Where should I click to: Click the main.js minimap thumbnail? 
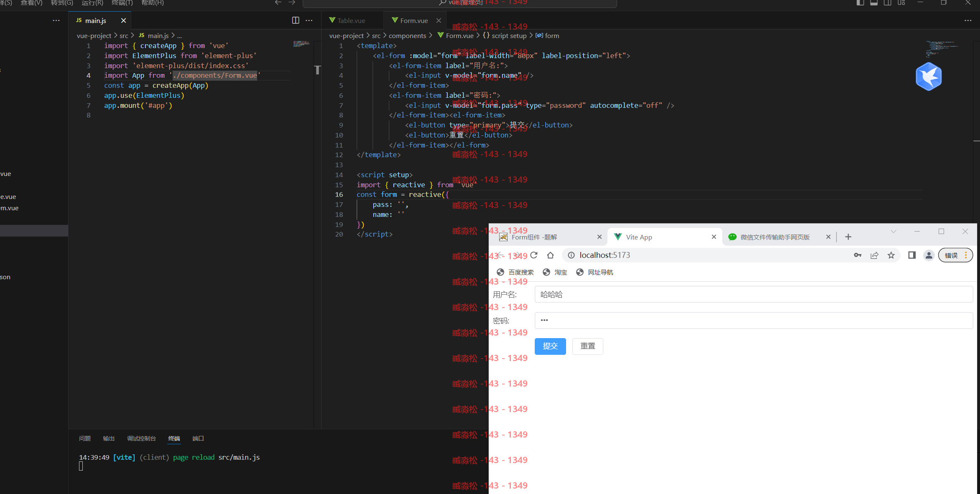tap(301, 43)
